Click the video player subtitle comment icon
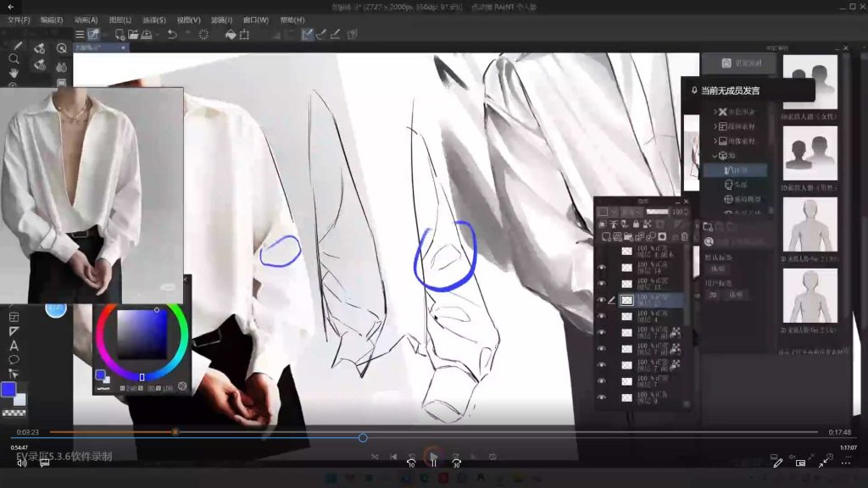 pyautogui.click(x=45, y=463)
